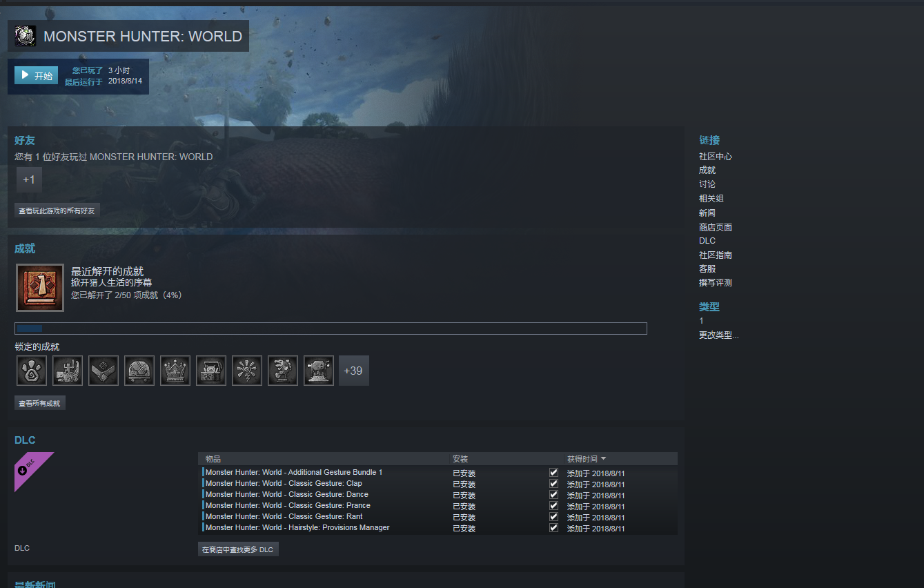Open the 社区中心 link
Viewport: 924px width, 588px height.
pyautogui.click(x=716, y=157)
